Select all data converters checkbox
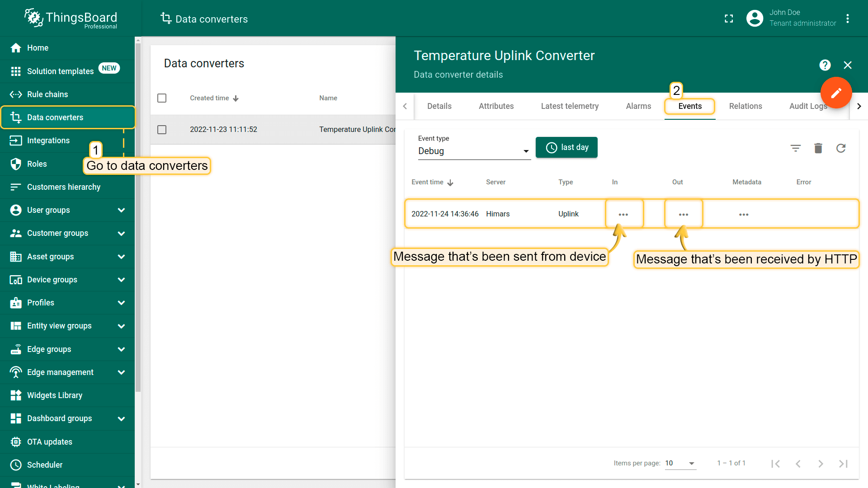 [162, 98]
